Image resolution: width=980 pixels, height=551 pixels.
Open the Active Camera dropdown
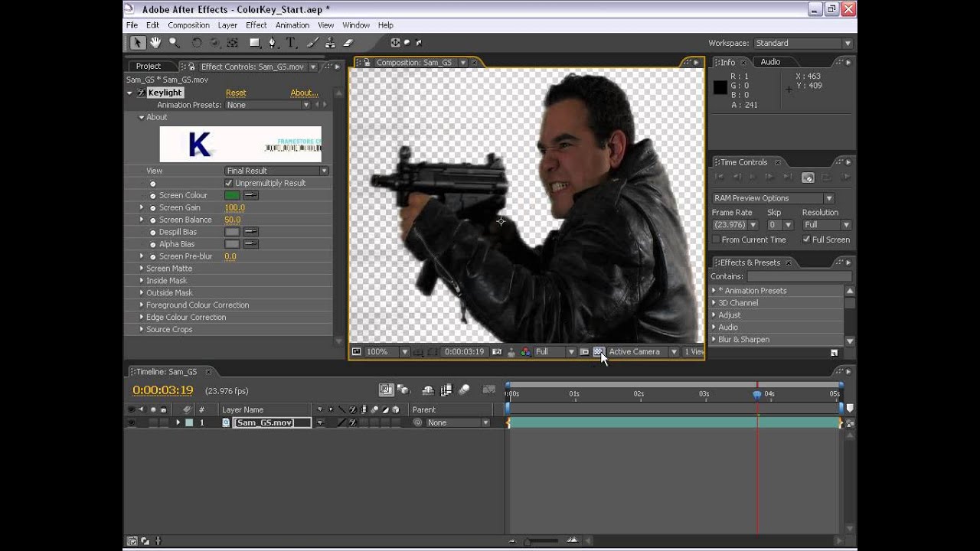point(642,352)
